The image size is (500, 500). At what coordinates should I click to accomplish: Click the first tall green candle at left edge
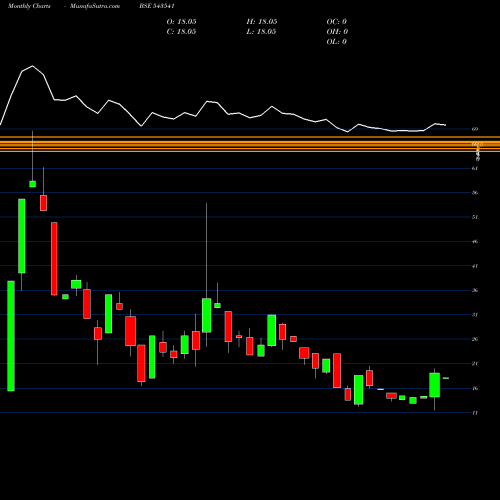coord(11,336)
